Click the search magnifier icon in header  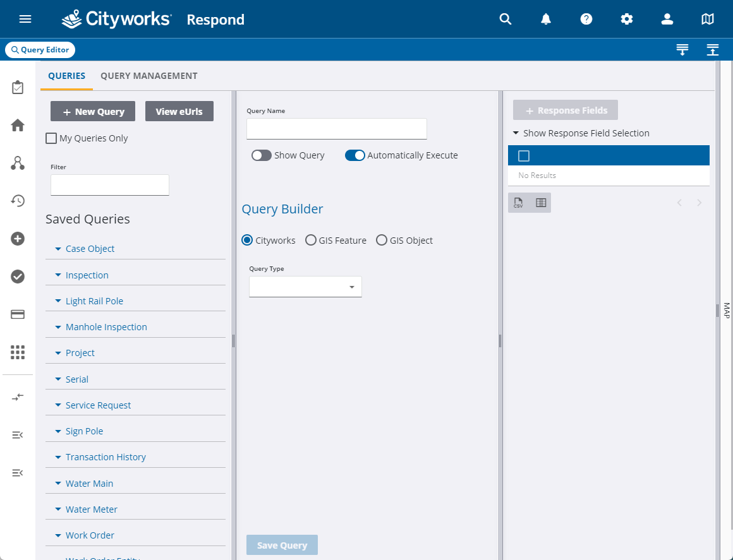pyautogui.click(x=506, y=19)
